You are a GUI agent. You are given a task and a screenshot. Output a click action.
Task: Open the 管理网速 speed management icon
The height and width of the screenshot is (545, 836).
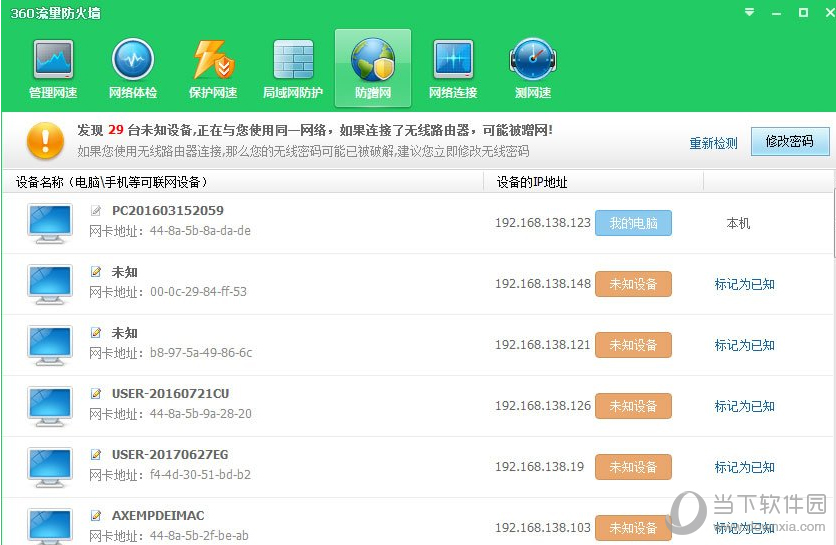click(53, 68)
